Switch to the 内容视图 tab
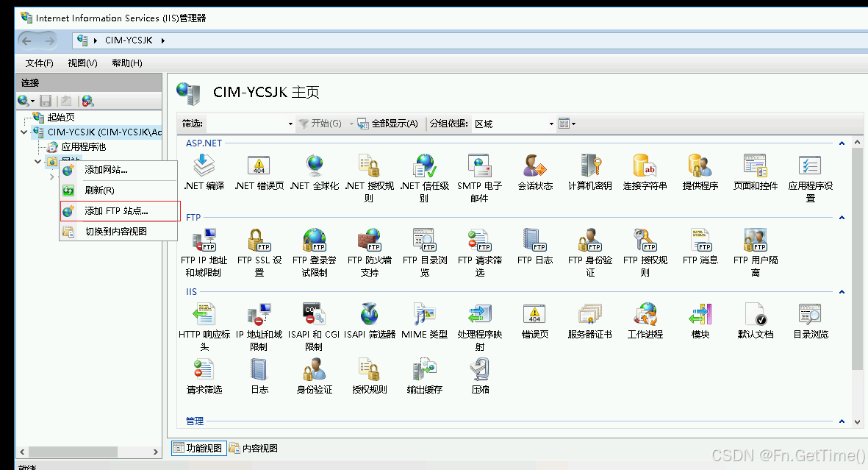868x470 pixels. pos(254,449)
